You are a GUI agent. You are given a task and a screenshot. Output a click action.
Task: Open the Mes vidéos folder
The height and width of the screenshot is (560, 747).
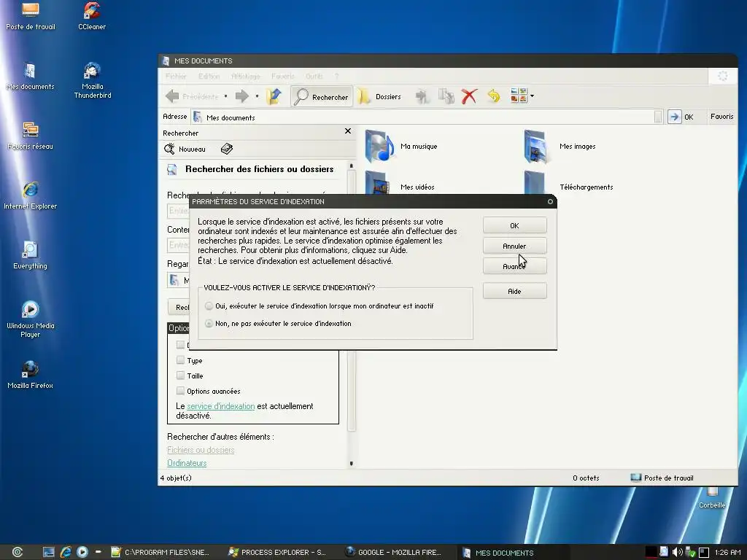[x=400, y=183]
